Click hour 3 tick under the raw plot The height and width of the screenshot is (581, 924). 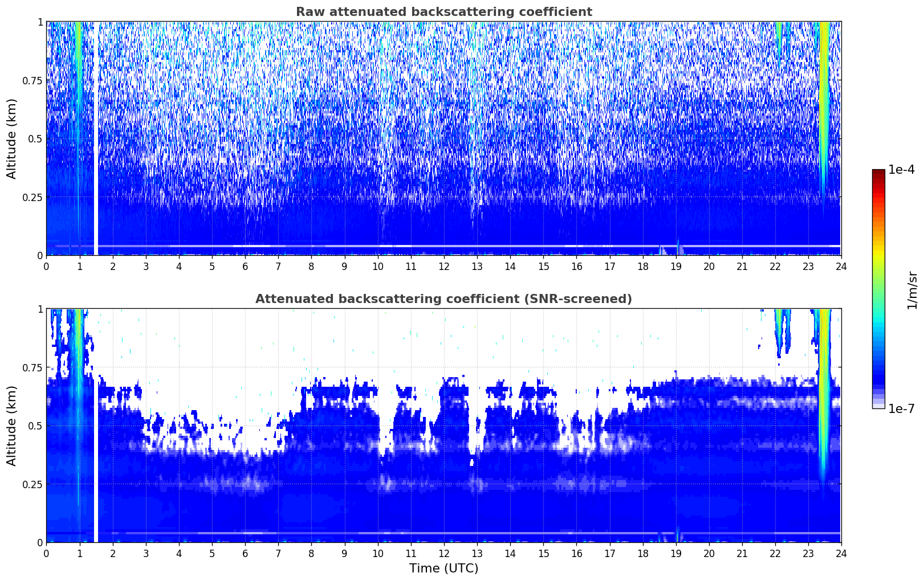146,266
